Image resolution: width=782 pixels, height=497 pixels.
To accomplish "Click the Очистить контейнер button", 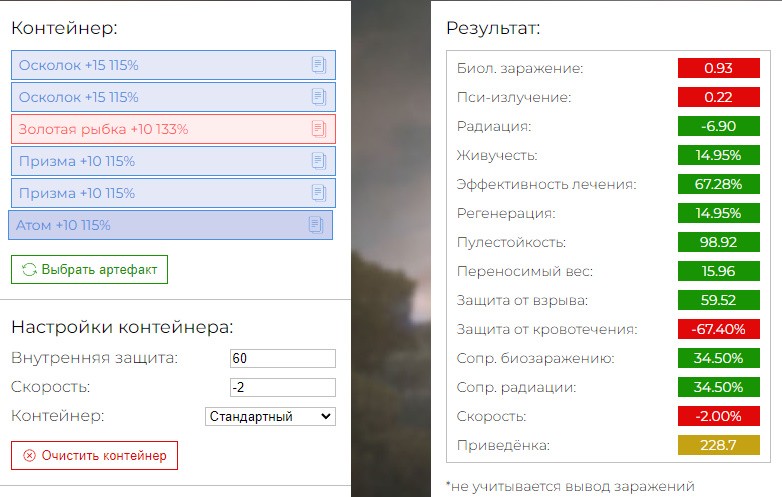I will [94, 456].
